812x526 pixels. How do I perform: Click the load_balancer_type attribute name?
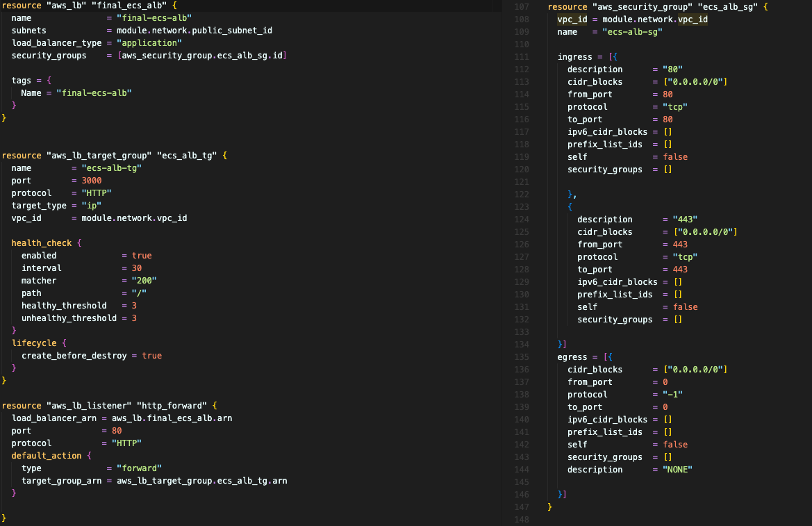coord(56,43)
